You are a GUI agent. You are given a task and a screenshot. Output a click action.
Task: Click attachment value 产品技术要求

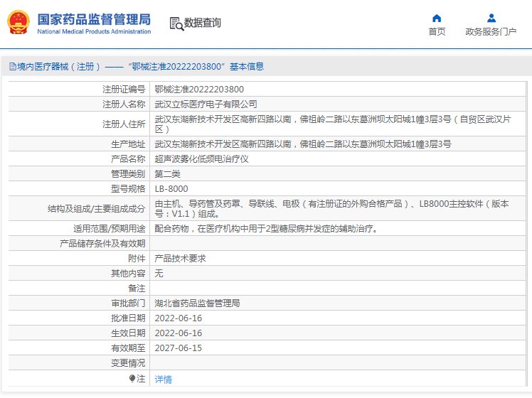click(180, 259)
